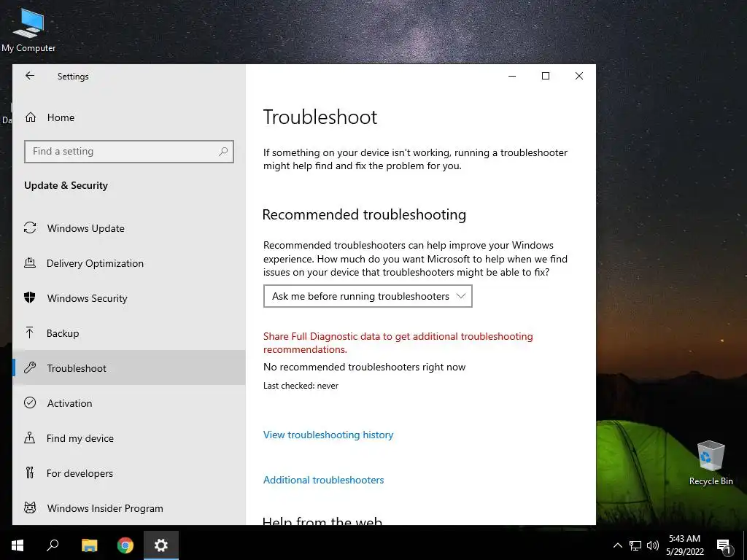Click the taskbar clock and date

[x=684, y=545]
